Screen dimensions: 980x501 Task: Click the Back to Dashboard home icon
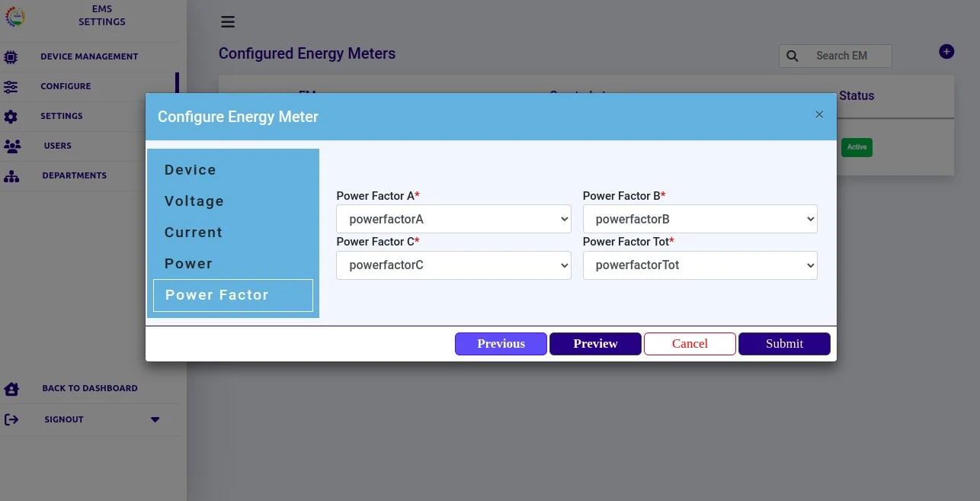pyautogui.click(x=11, y=388)
